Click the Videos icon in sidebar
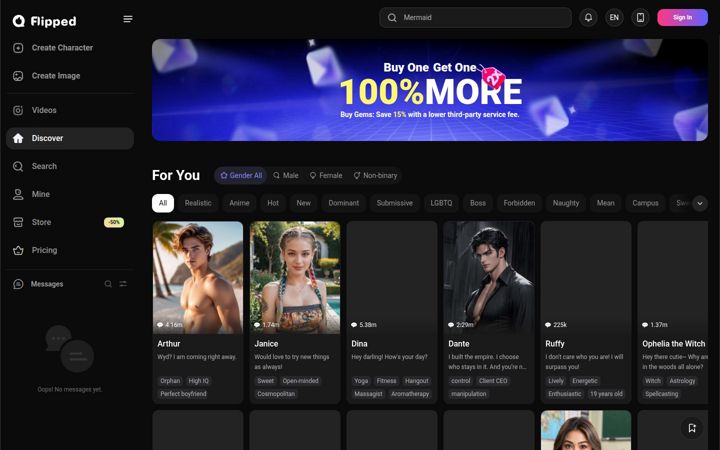 [18, 110]
